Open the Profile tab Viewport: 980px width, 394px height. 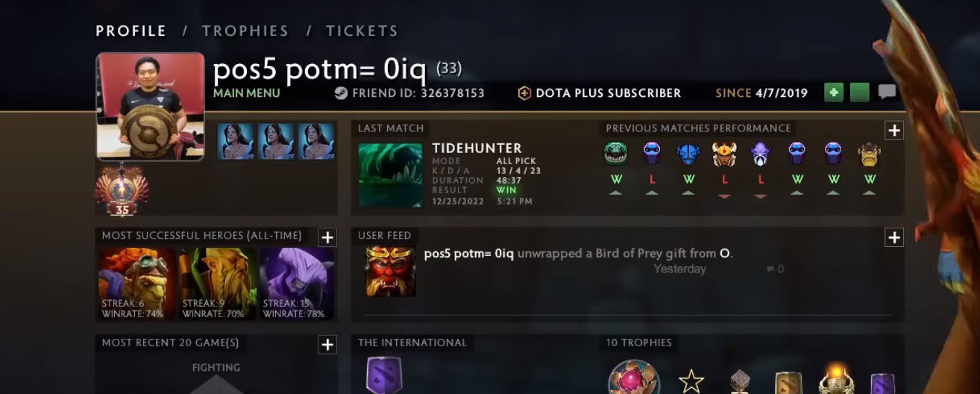point(131,31)
